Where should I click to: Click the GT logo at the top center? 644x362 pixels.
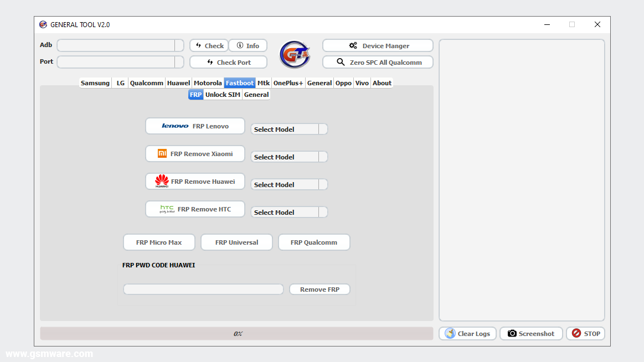click(295, 54)
